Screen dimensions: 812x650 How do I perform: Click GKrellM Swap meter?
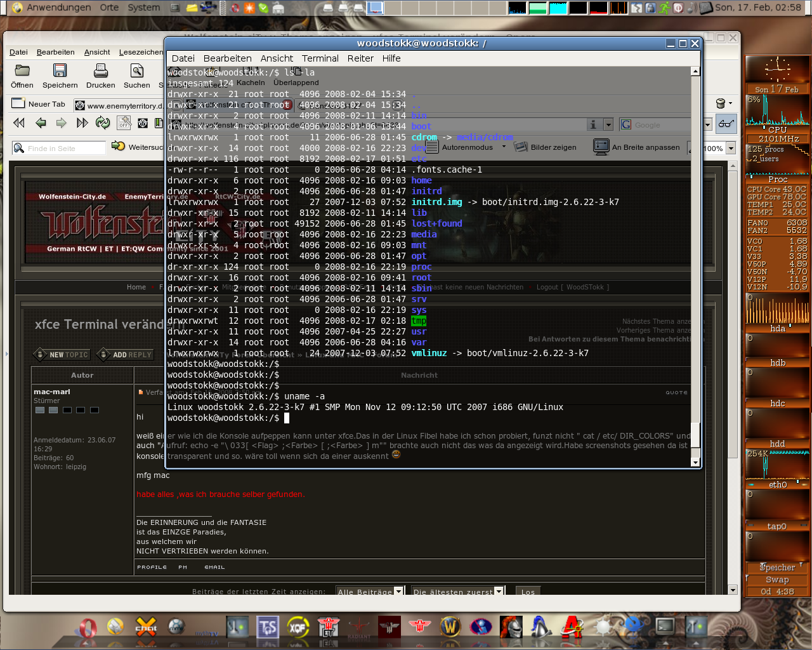(x=777, y=580)
